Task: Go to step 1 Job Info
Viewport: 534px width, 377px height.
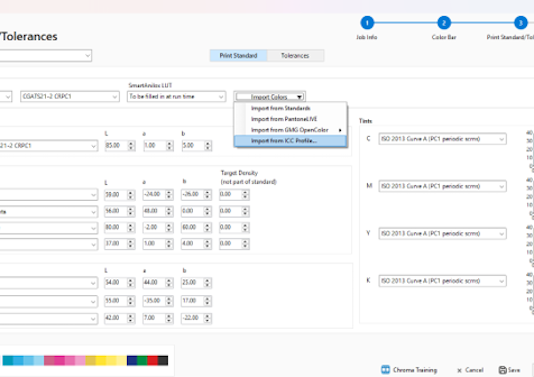Action: pos(367,23)
